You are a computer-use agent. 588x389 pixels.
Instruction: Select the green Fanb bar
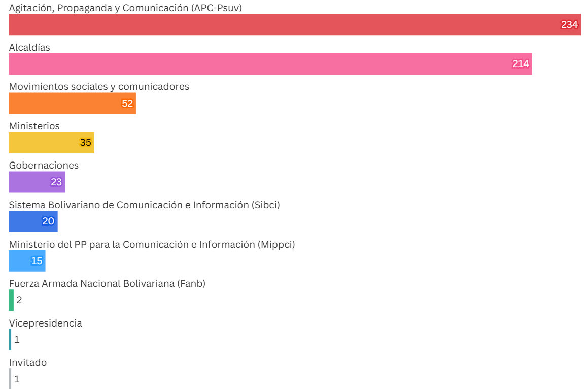click(11, 301)
